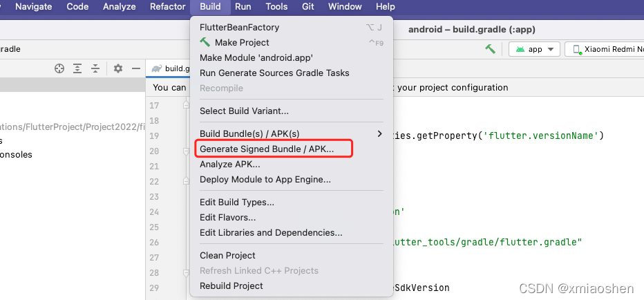Select Deploy Module to App Engine
Image resolution: width=644 pixels, height=300 pixels.
[292, 180]
